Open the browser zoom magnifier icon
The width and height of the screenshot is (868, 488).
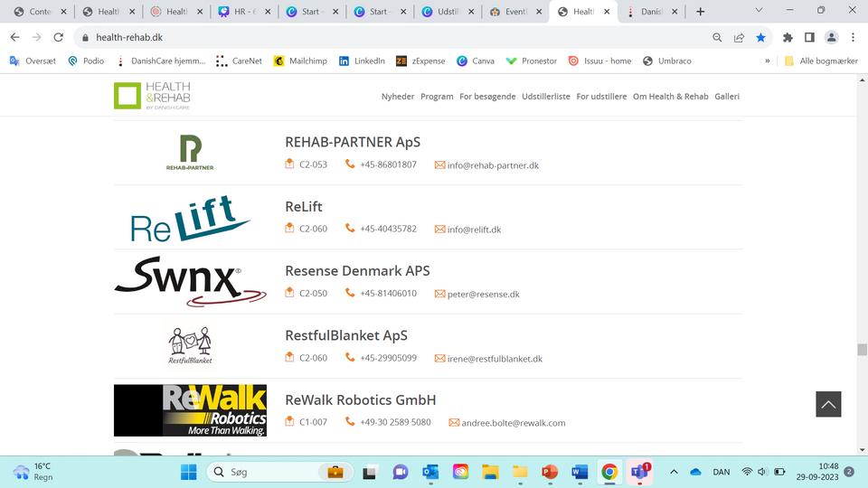717,37
